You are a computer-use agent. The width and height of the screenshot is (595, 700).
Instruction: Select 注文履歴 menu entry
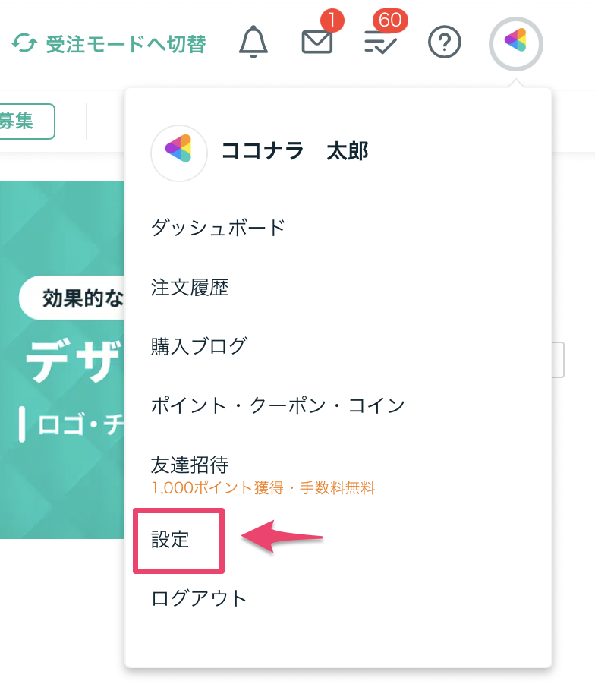coord(190,287)
